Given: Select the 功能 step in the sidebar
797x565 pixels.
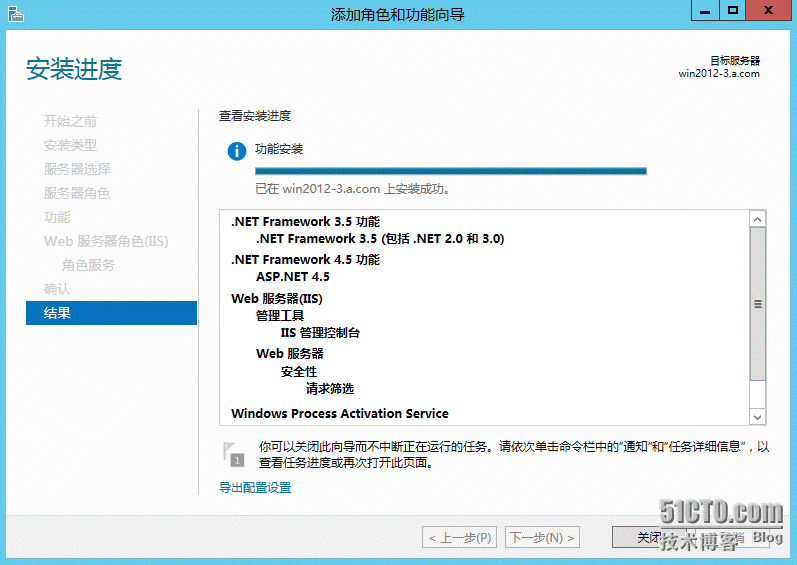Looking at the screenshot, I should pyautogui.click(x=57, y=217).
